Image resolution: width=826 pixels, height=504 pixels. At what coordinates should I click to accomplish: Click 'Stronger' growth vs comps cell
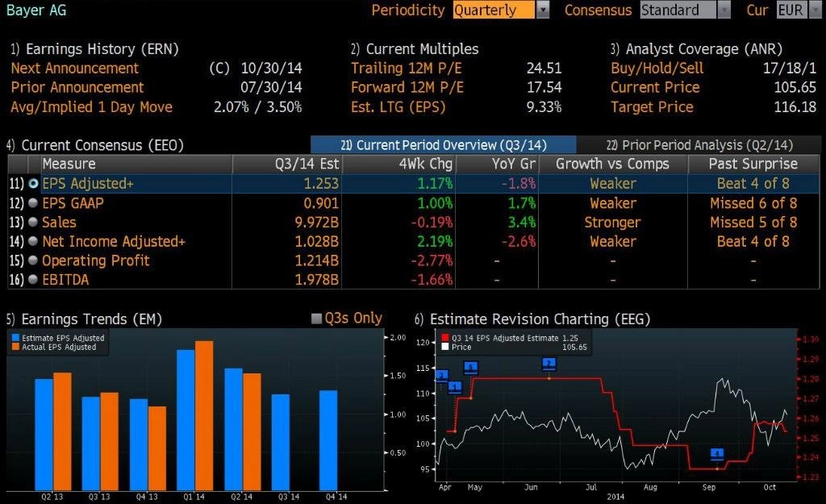(613, 223)
